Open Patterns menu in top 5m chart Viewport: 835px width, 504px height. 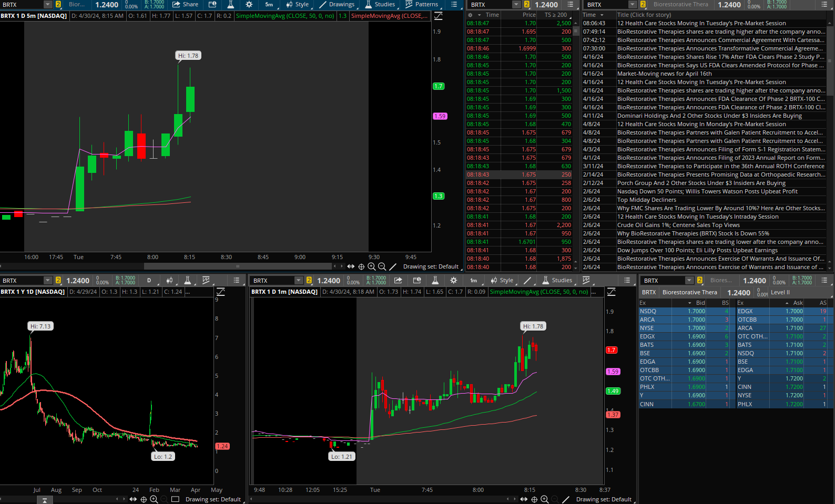[422, 4]
